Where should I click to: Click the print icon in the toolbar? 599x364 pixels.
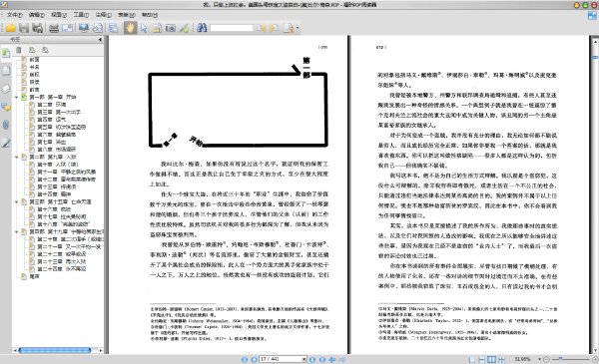54,28
